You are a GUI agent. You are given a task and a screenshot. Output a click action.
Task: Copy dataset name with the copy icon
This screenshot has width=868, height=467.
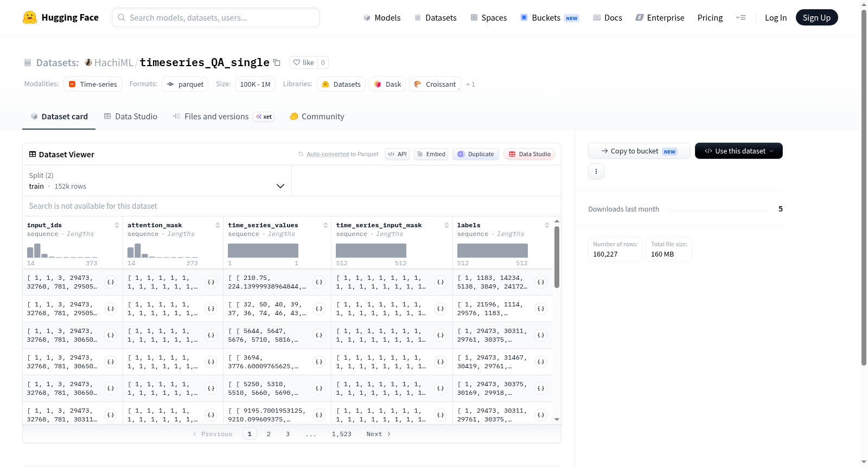[x=277, y=62]
